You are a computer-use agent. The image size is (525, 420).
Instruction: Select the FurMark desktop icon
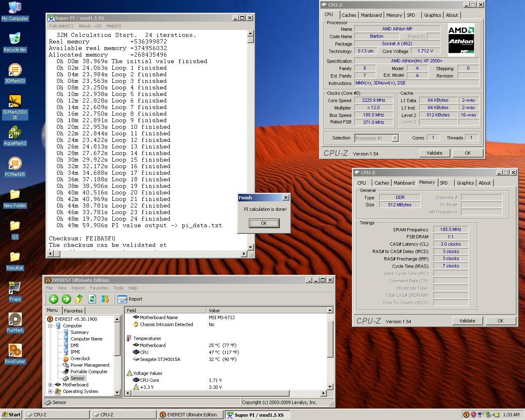coord(15,323)
